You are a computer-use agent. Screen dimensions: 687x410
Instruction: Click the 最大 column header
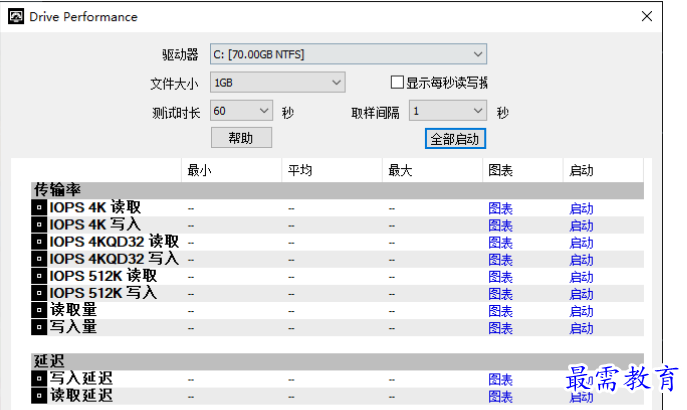pos(432,170)
